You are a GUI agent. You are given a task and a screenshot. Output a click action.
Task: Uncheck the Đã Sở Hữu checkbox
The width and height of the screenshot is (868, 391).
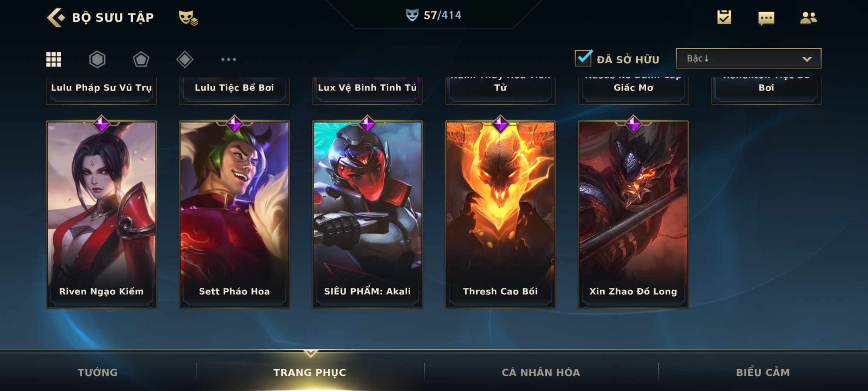(x=584, y=58)
